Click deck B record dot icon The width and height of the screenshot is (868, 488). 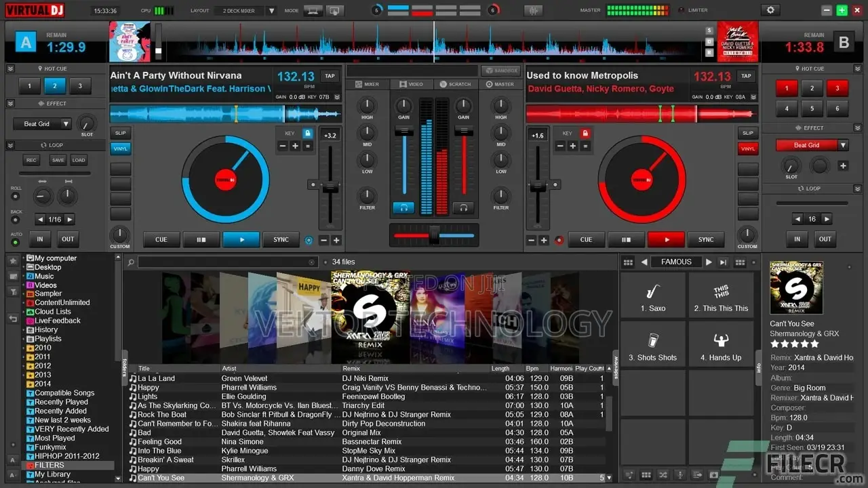[x=559, y=240]
